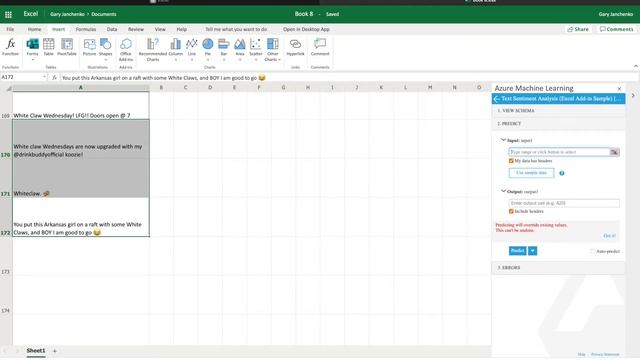Image resolution: width=640 pixels, height=360 pixels.
Task: Click the formula bar text
Action: coord(163,78)
